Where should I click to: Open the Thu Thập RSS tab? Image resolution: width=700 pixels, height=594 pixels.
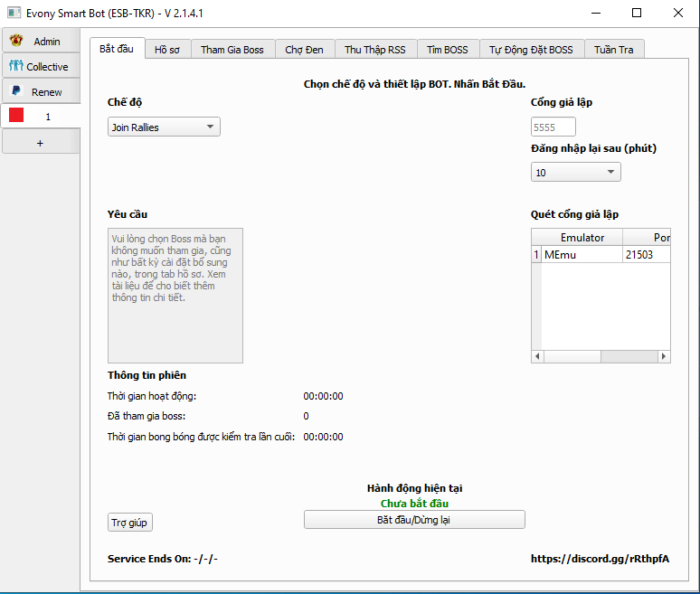coord(375,50)
